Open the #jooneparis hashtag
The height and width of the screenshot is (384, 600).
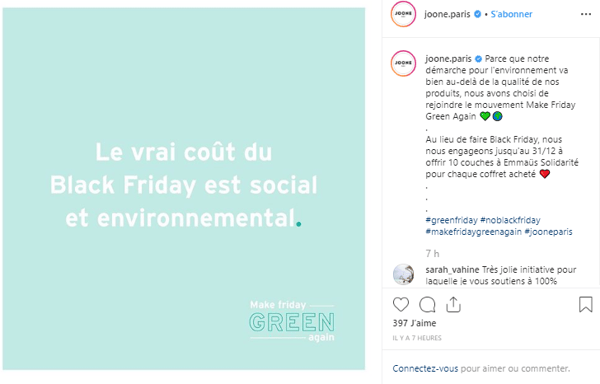click(548, 232)
